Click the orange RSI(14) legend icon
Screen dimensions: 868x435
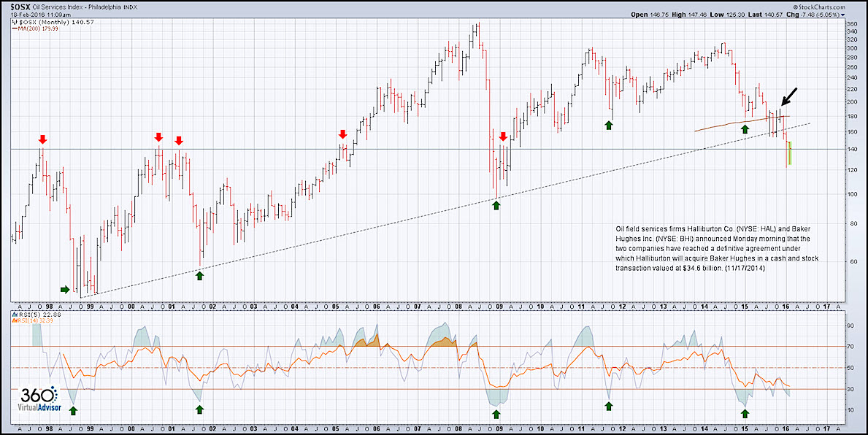click(15, 320)
